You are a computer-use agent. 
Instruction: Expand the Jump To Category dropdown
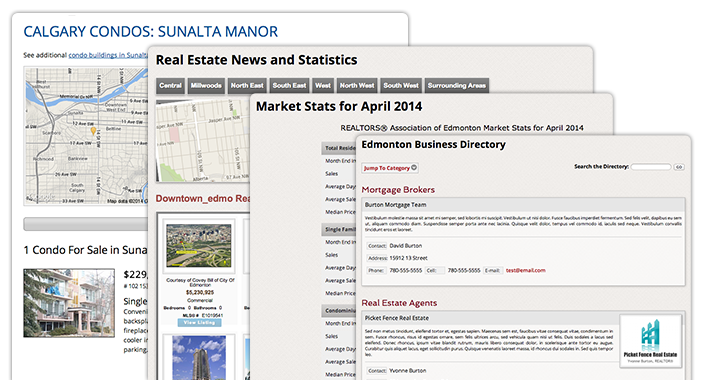click(390, 168)
